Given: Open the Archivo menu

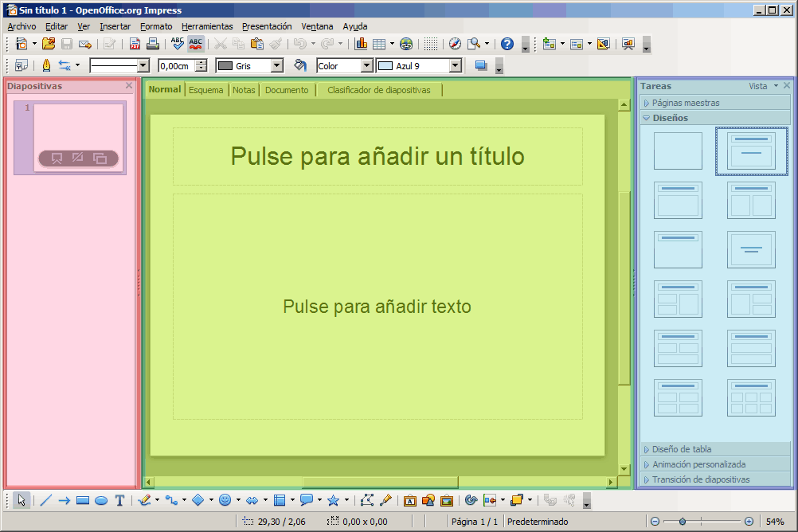Looking at the screenshot, I should (x=22, y=26).
